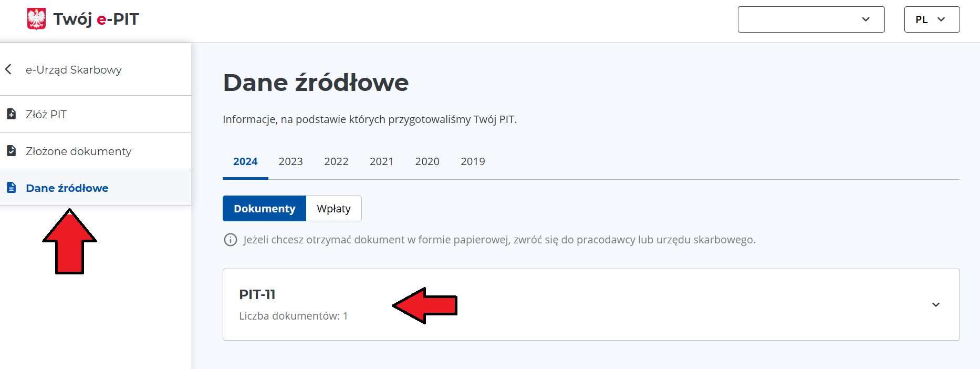Expand the PIT-11 documents chevron
The width and height of the screenshot is (980, 369).
pyautogui.click(x=935, y=305)
